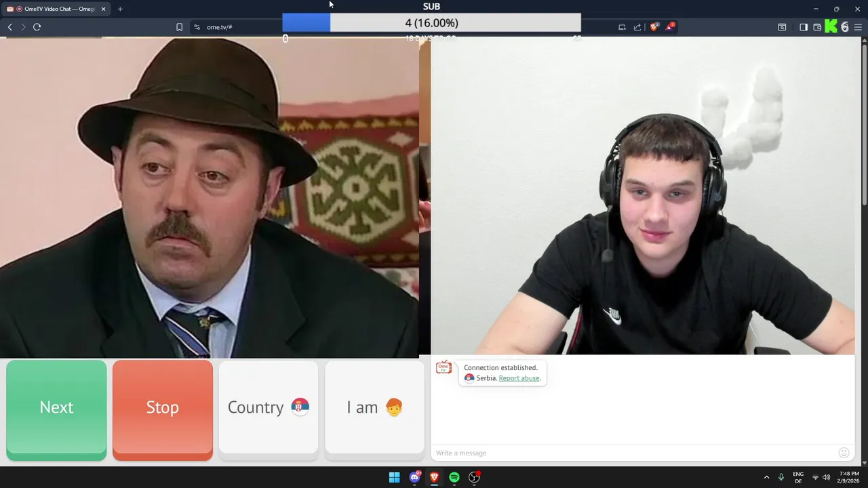This screenshot has width=868, height=488.
Task: Open the clock showing 7:48 PM
Action: (x=849, y=477)
